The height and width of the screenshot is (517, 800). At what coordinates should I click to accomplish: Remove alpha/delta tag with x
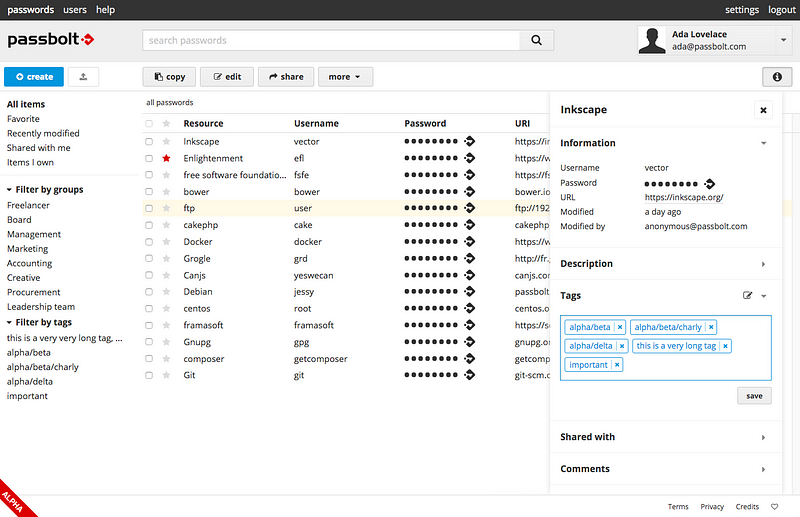coord(622,346)
